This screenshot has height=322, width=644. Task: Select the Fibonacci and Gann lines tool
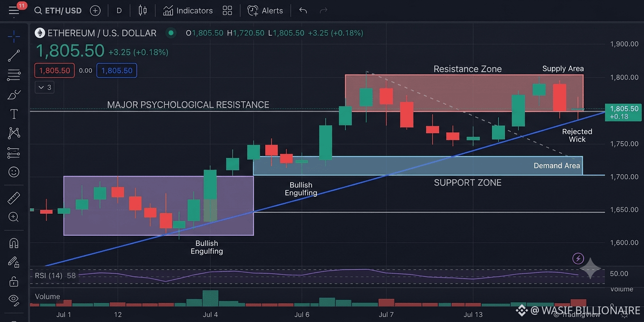coord(14,76)
